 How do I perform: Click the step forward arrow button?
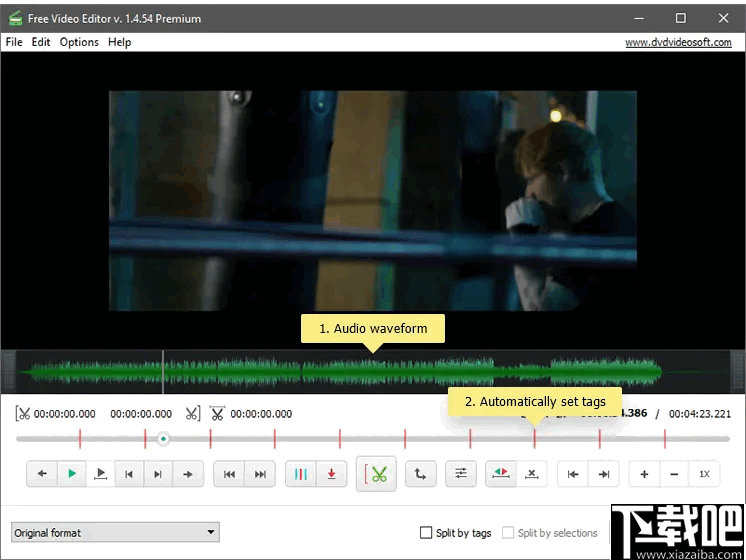[x=188, y=474]
